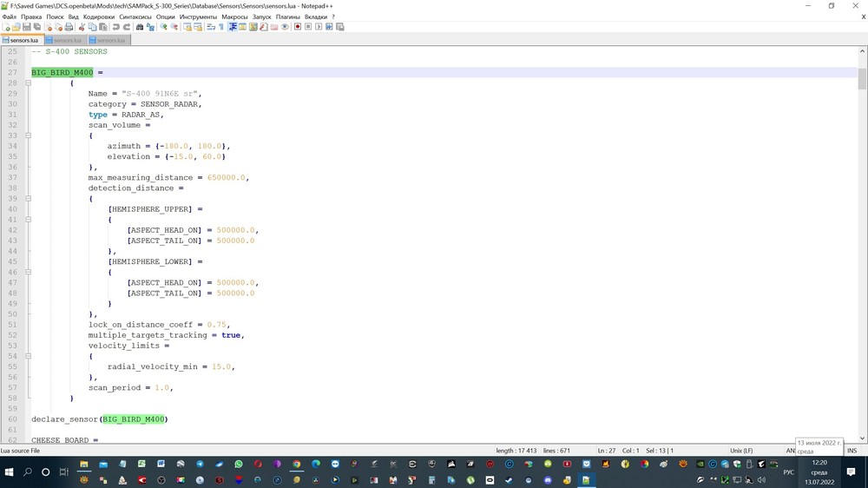Toggle word wrap toolbar button
The height and width of the screenshot is (488, 868).
pyautogui.click(x=211, y=27)
